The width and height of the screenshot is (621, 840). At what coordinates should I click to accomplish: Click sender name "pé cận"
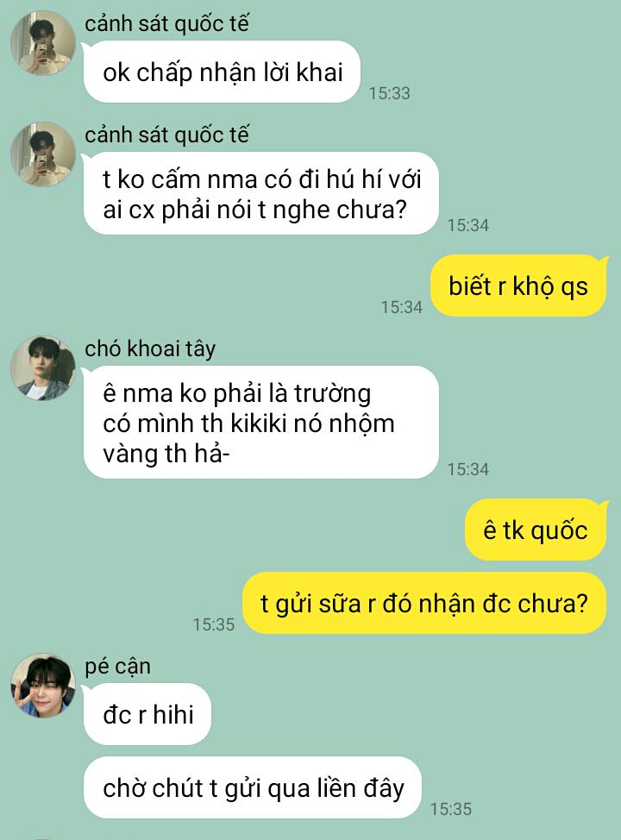pos(118,667)
